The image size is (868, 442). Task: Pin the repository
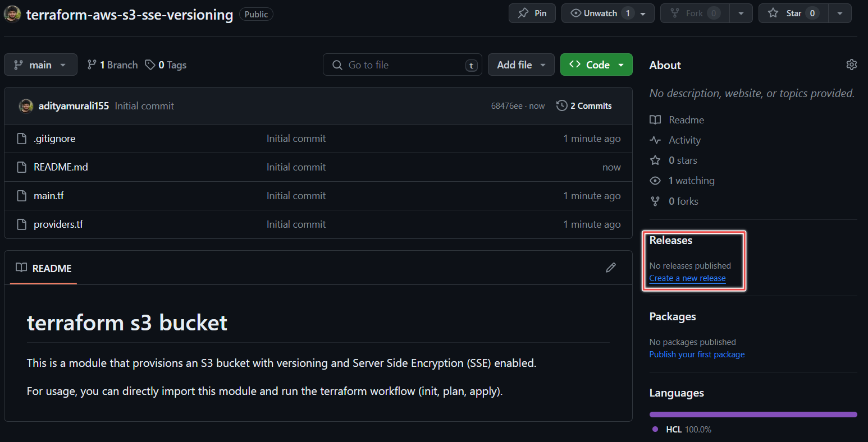[x=532, y=13]
